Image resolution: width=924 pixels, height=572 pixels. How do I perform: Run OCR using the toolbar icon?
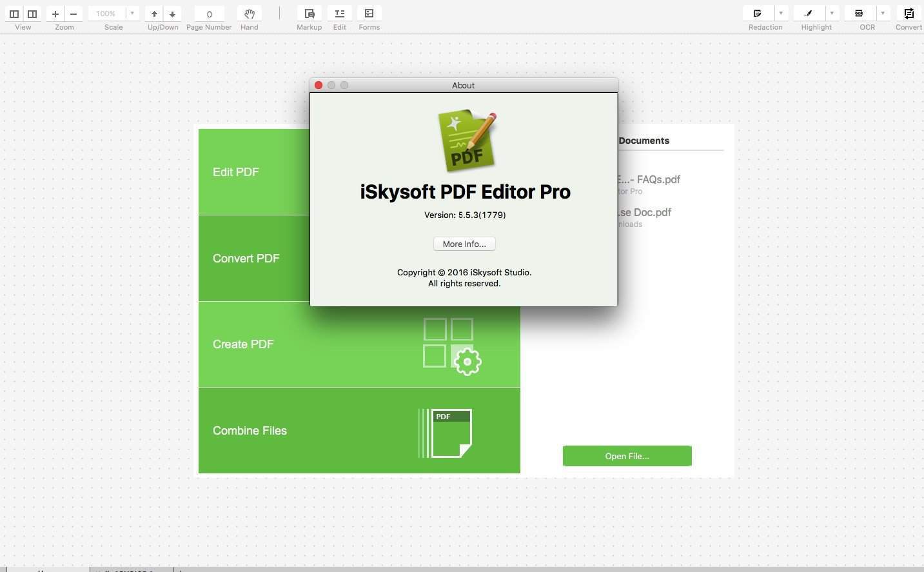click(x=859, y=14)
